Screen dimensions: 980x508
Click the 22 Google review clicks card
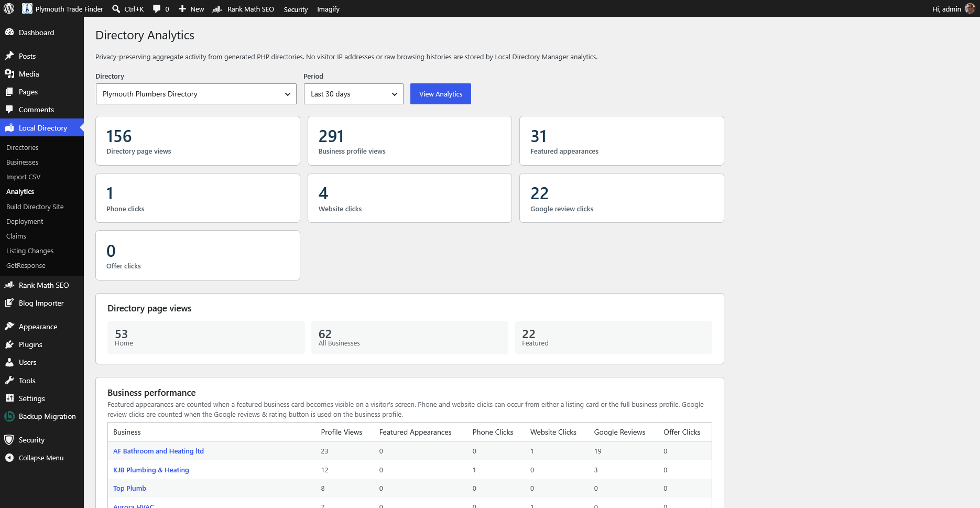click(622, 198)
